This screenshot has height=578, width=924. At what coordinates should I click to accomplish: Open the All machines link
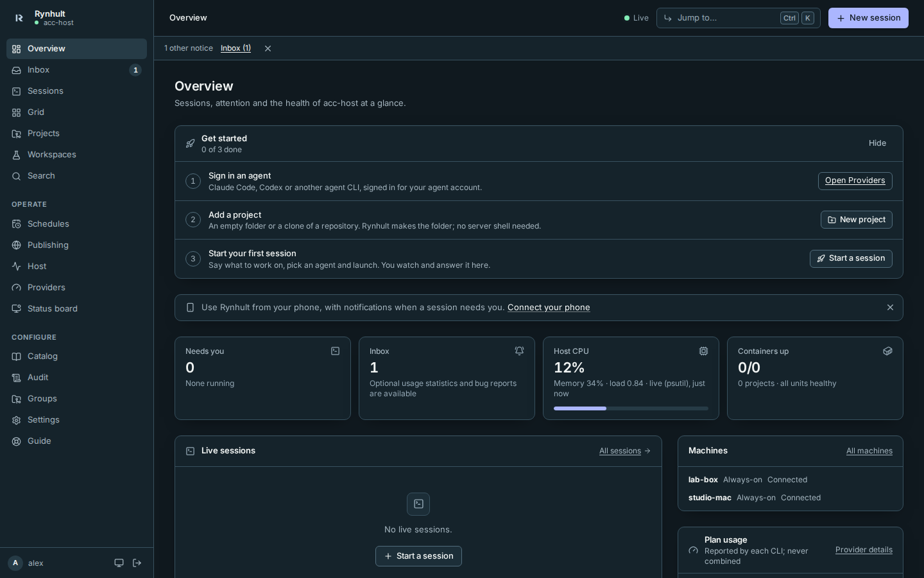pos(869,451)
